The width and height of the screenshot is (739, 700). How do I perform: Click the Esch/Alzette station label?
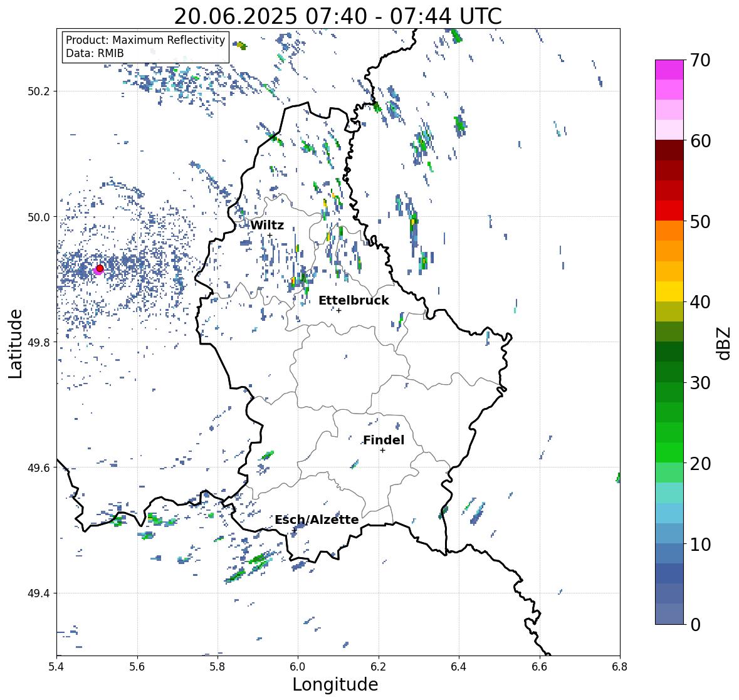(317, 520)
